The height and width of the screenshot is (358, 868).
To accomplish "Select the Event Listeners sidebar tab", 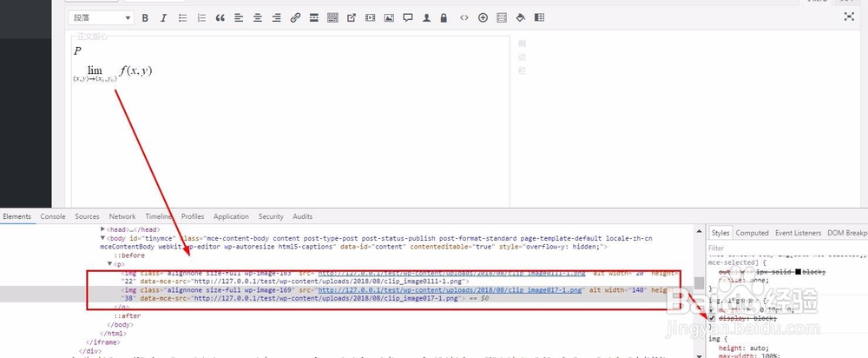I will [798, 233].
